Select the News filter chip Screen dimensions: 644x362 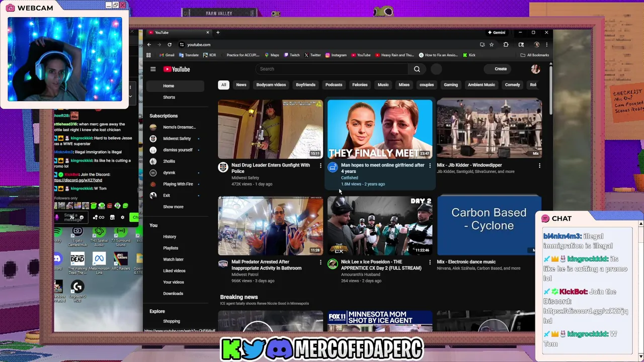click(241, 85)
